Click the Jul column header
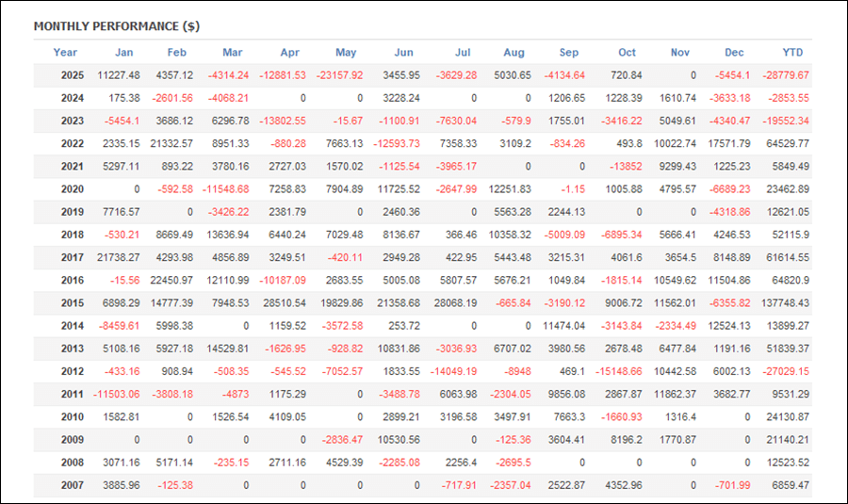This screenshot has height=504, width=848. pos(462,53)
